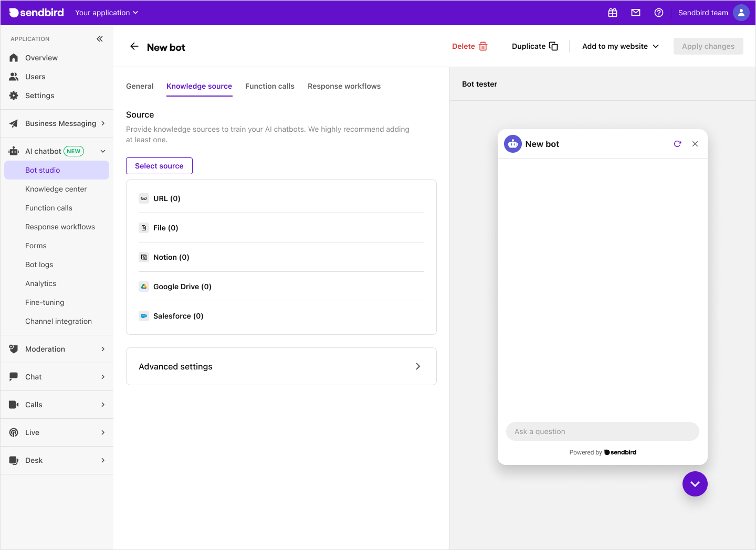The height and width of the screenshot is (550, 756).
Task: Click the Sendbird logo
Action: [x=37, y=13]
